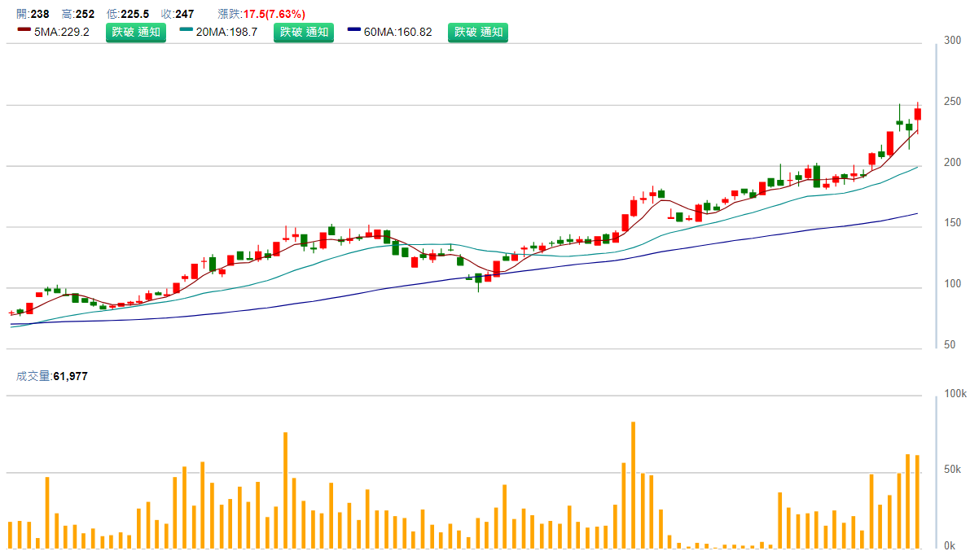Click the 成交量 61,977 volume label
The width and height of the screenshot is (970, 560).
coord(52,376)
